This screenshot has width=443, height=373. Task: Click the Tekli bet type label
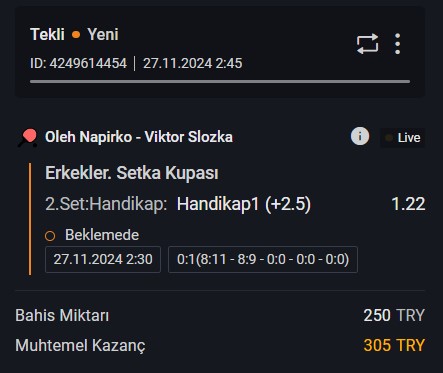tap(47, 34)
